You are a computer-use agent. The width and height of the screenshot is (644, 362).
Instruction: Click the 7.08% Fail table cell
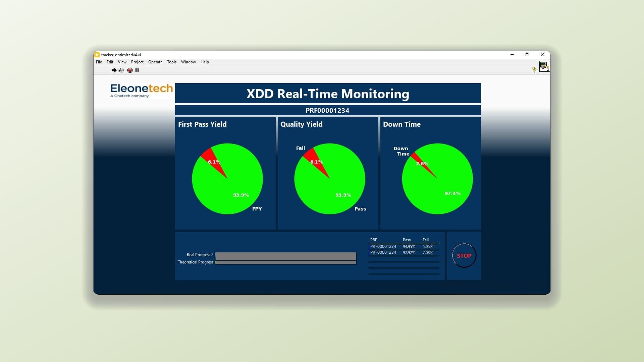[x=428, y=253]
